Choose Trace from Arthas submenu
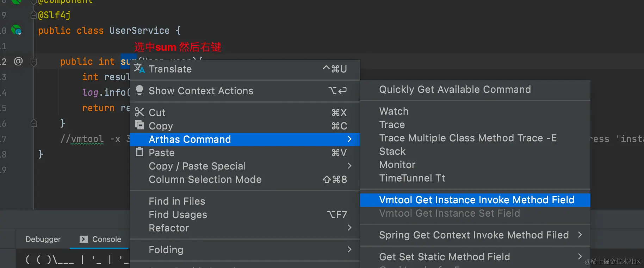This screenshot has height=268, width=644. 392,125
